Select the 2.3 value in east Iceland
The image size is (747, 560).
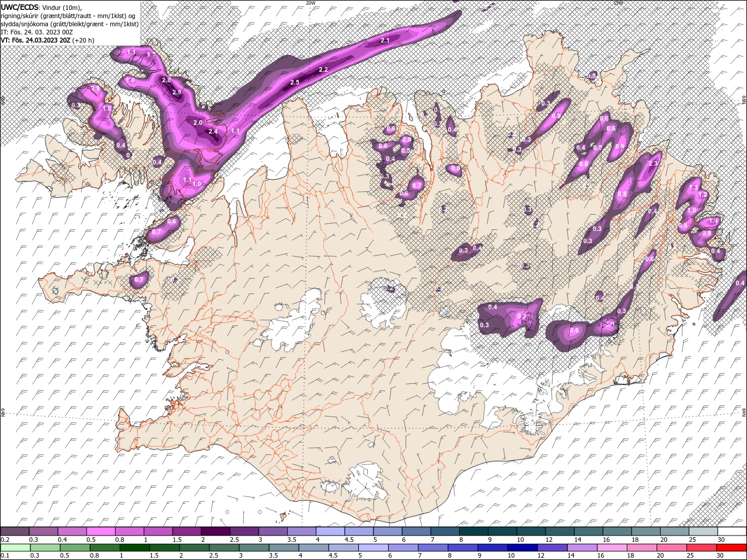(653, 164)
